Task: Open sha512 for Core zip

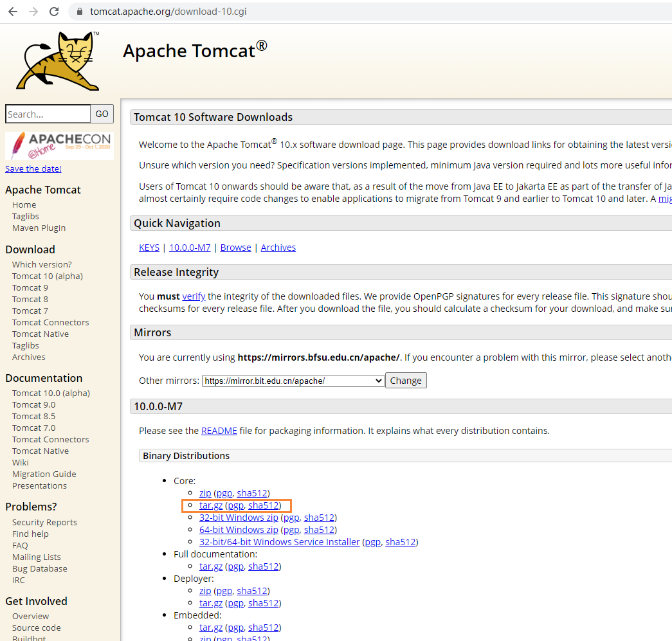Action: [253, 493]
